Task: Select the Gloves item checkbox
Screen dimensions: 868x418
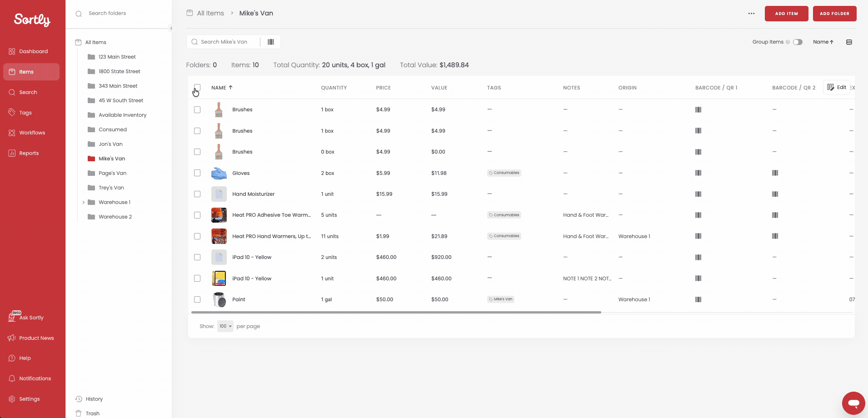Action: click(197, 173)
